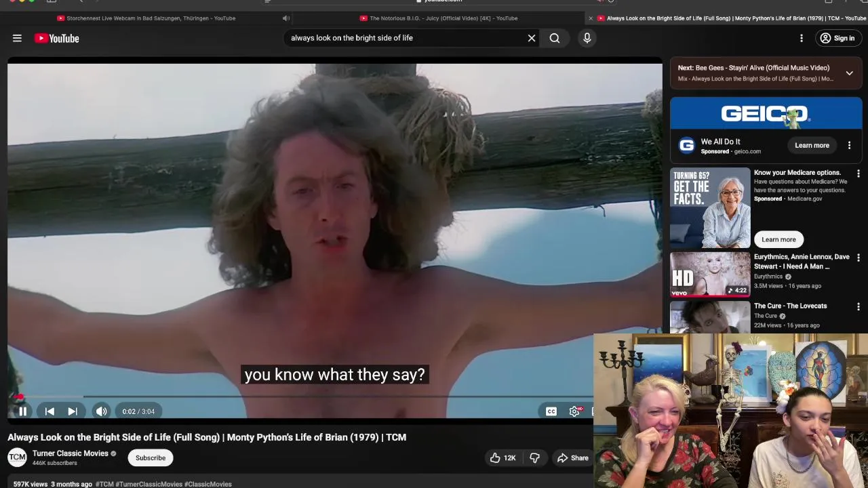
Task: Click the video title text
Action: tap(207, 437)
